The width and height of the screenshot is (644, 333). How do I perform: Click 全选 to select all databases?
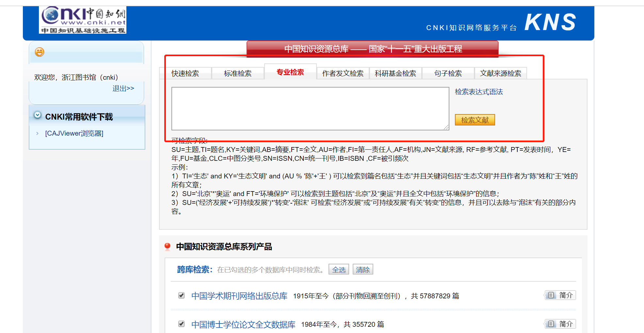coord(339,270)
